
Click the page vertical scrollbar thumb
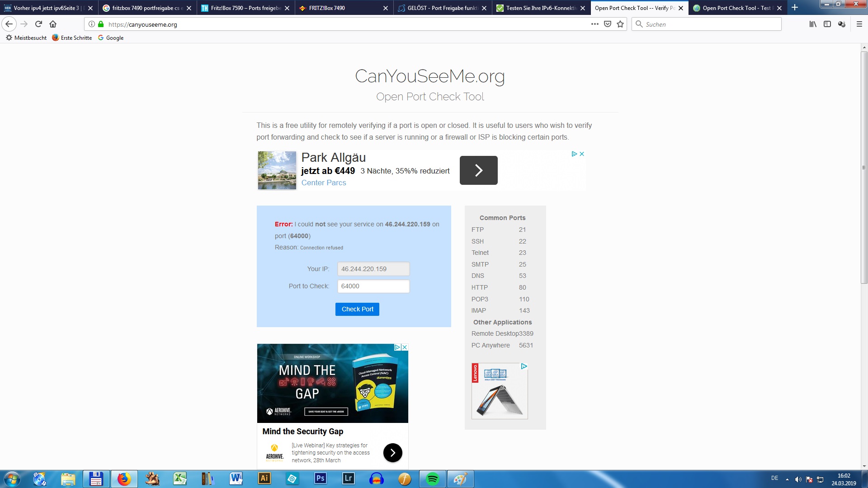pos(864,168)
